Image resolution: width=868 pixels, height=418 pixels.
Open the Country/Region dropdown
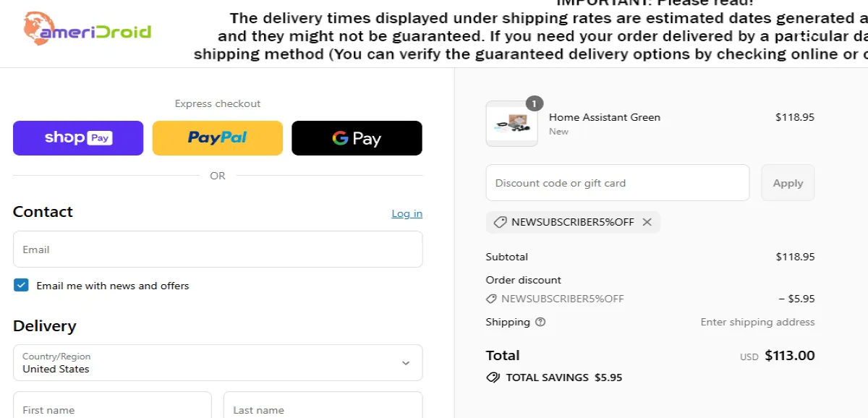pos(217,362)
